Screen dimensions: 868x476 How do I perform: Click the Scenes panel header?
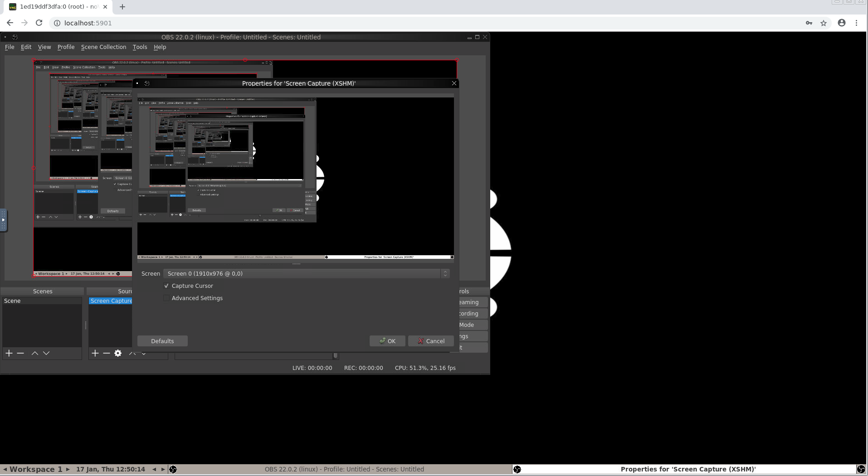point(43,291)
